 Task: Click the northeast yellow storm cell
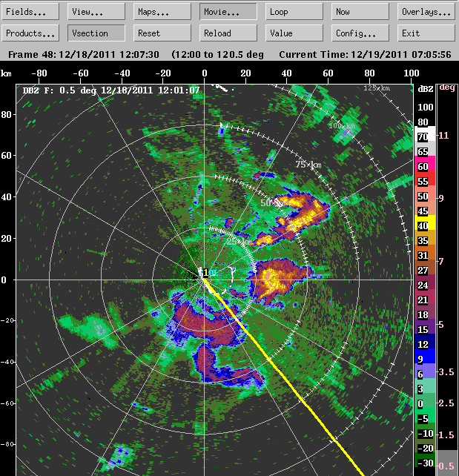[299, 213]
